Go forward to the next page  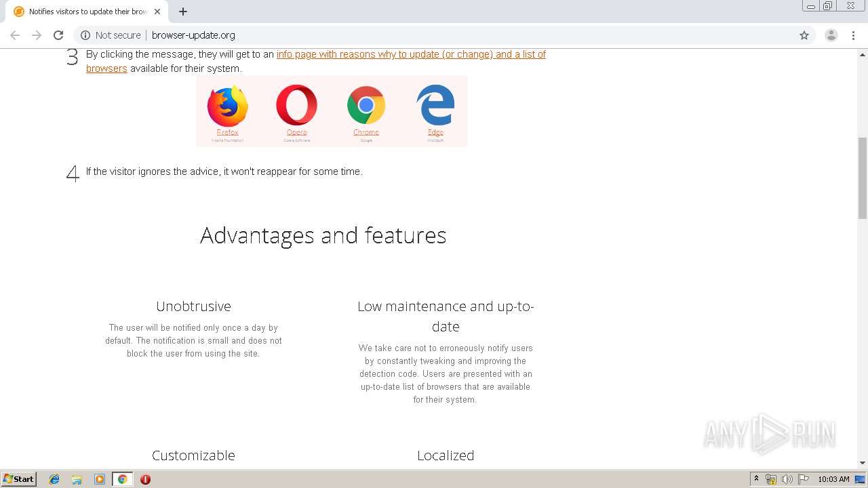coord(37,35)
